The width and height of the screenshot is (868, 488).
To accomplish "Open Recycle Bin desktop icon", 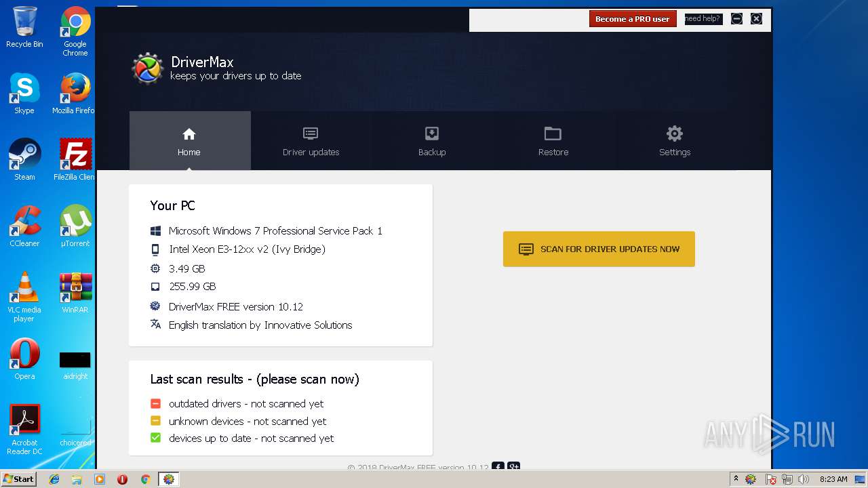I will (x=24, y=27).
